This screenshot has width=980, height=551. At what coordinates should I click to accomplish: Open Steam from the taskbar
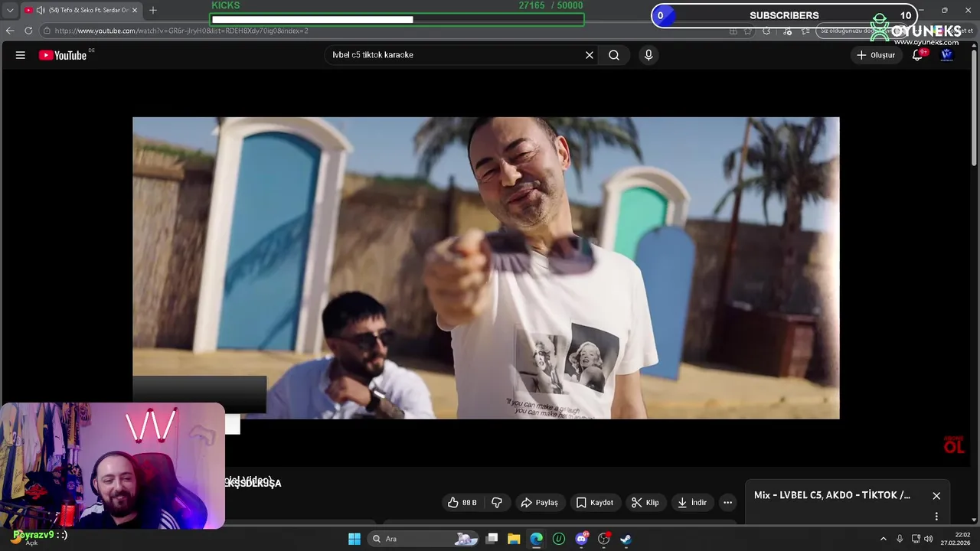click(626, 539)
